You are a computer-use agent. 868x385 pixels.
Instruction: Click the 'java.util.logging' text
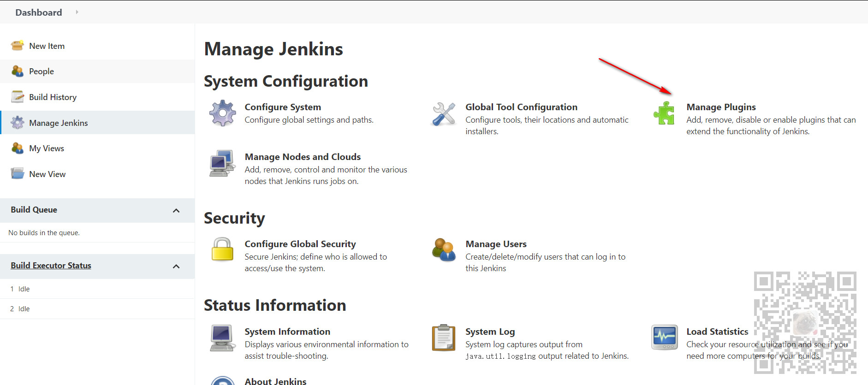500,356
